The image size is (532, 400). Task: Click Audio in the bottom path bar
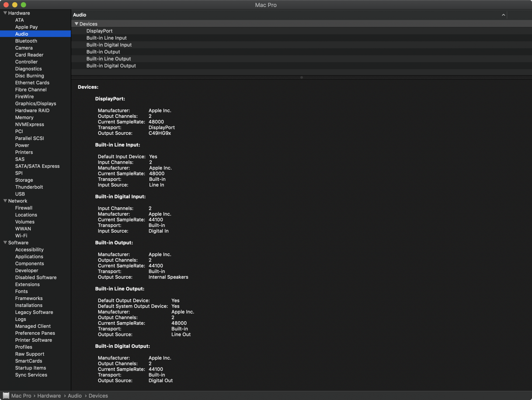(75, 395)
